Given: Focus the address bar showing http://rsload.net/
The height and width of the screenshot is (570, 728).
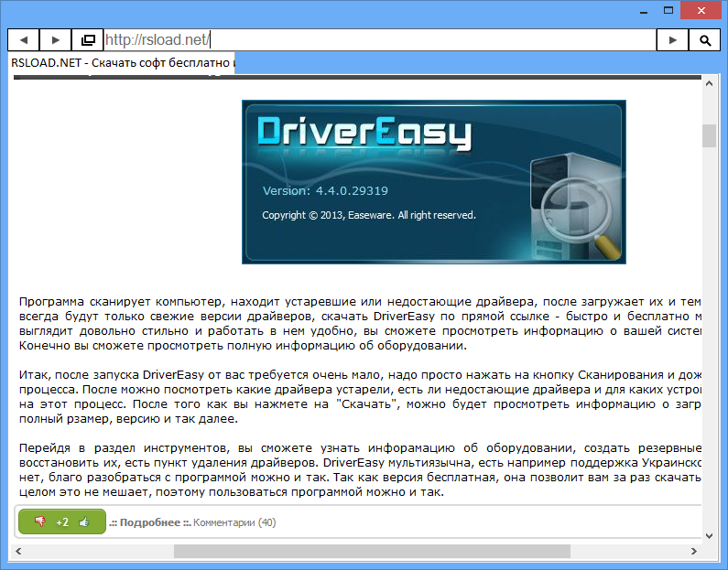Looking at the screenshot, I should (379, 40).
